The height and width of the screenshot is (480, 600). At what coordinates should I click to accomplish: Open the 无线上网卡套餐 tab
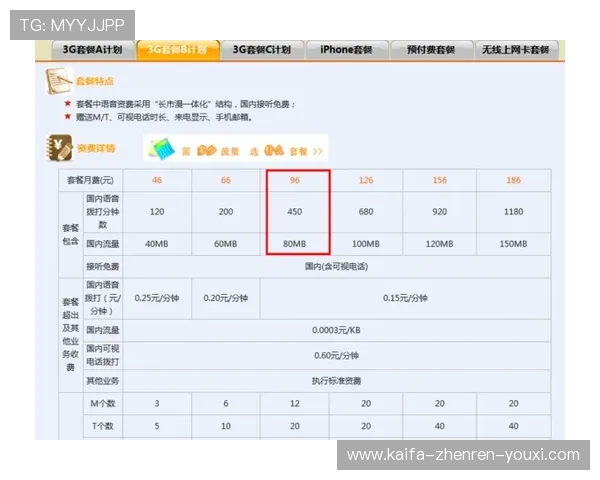(x=515, y=50)
